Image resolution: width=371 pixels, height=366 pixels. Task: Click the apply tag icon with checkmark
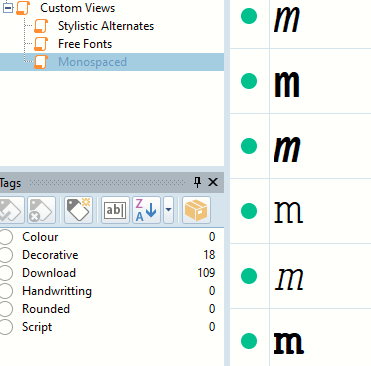coord(11,210)
